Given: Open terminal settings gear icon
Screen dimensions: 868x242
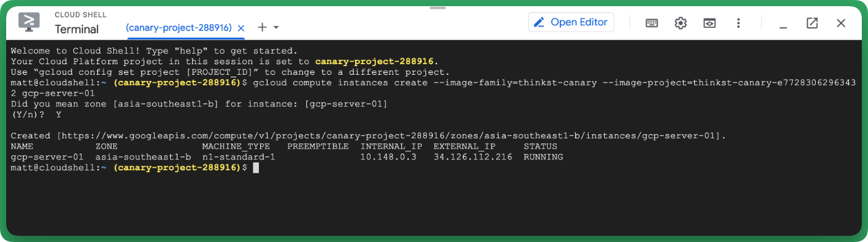Looking at the screenshot, I should point(681,23).
